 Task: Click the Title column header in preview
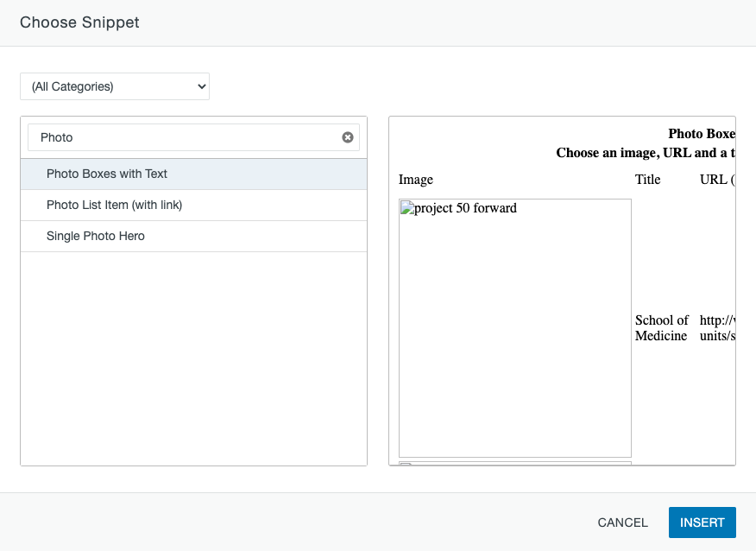(647, 180)
